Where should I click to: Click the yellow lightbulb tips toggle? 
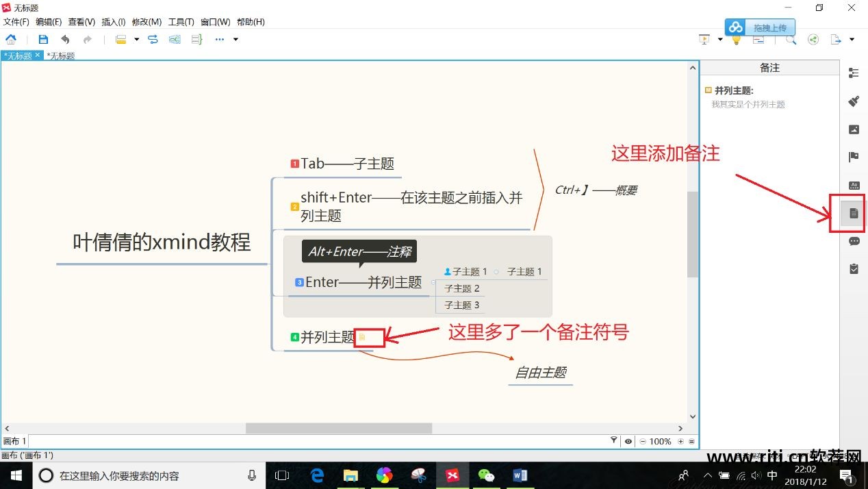tap(737, 40)
